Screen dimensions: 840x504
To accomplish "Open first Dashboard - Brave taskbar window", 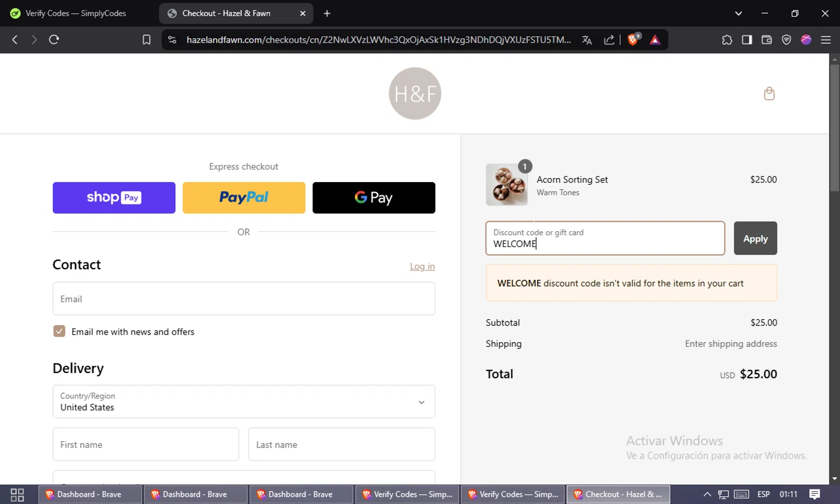I will point(90,494).
